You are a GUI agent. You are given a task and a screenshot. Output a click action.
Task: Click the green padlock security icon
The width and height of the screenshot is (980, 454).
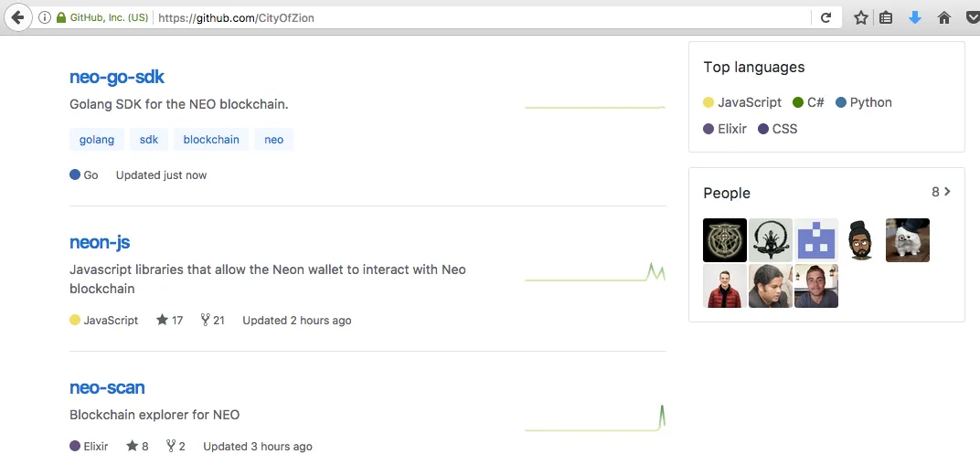pos(61,17)
